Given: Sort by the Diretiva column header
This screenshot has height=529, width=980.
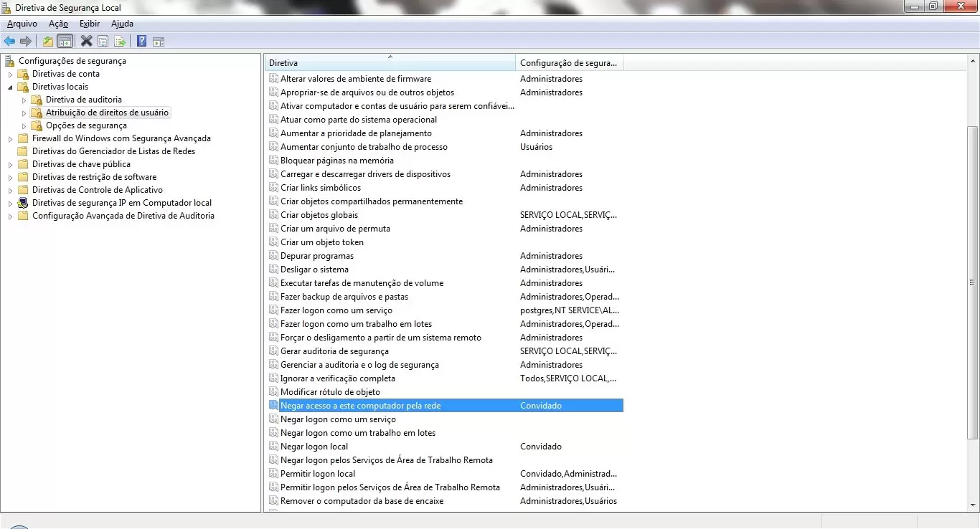Looking at the screenshot, I should [x=390, y=63].
